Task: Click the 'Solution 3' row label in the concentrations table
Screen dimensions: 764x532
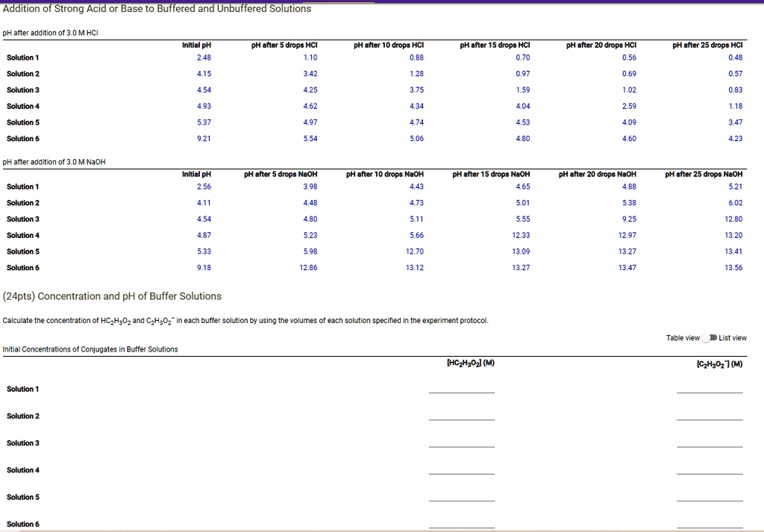Action: (23, 443)
